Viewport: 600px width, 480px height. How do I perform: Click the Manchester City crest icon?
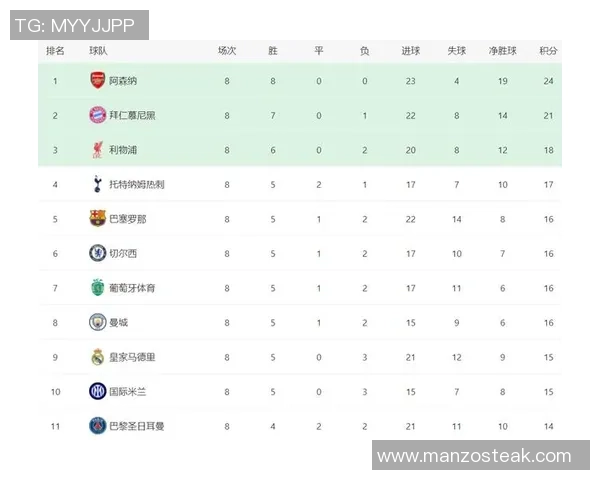tap(97, 322)
